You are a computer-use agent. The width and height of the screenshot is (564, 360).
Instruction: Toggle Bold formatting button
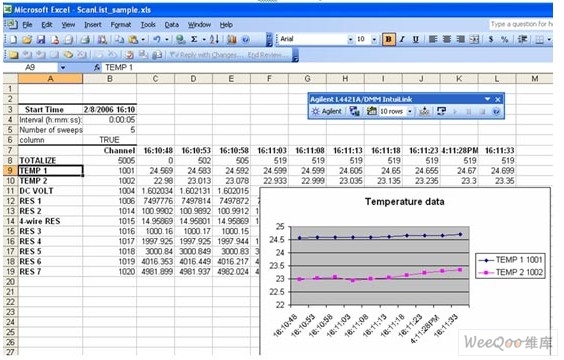coord(389,39)
